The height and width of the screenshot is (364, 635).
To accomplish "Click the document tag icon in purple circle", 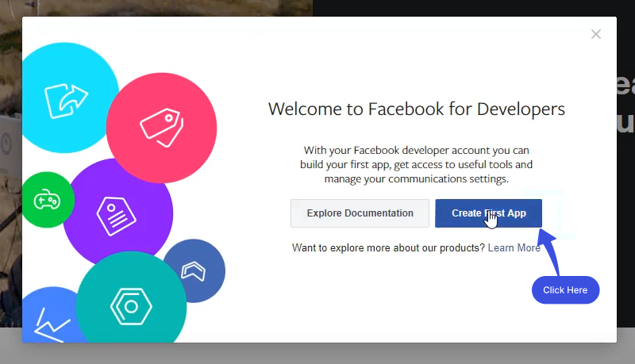I will 116,216.
